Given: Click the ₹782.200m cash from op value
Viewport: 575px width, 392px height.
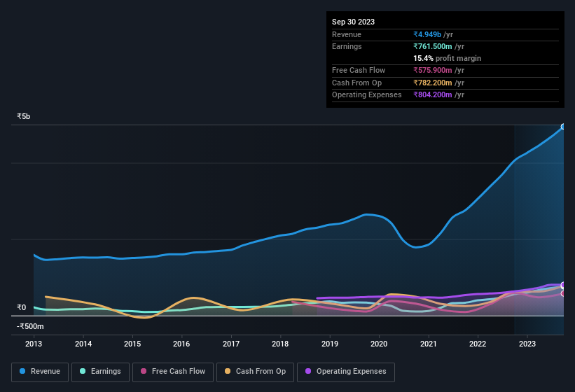Looking at the screenshot, I should tap(433, 83).
